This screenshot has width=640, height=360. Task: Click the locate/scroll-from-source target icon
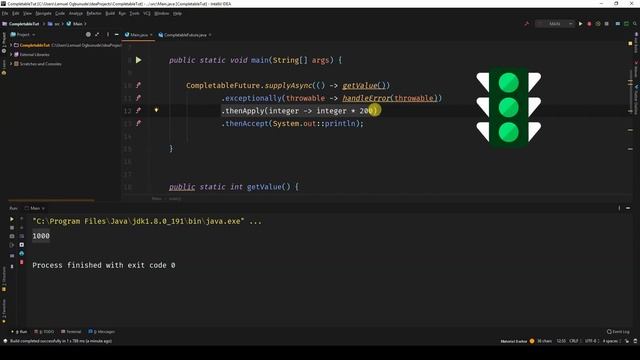pos(88,35)
